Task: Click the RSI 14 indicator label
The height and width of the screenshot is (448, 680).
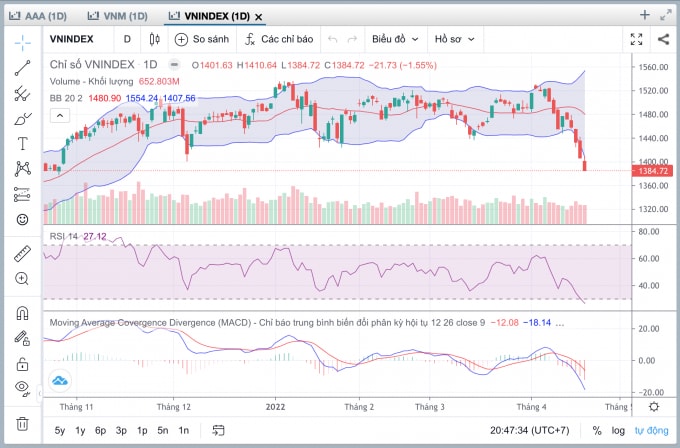Action: [x=64, y=237]
